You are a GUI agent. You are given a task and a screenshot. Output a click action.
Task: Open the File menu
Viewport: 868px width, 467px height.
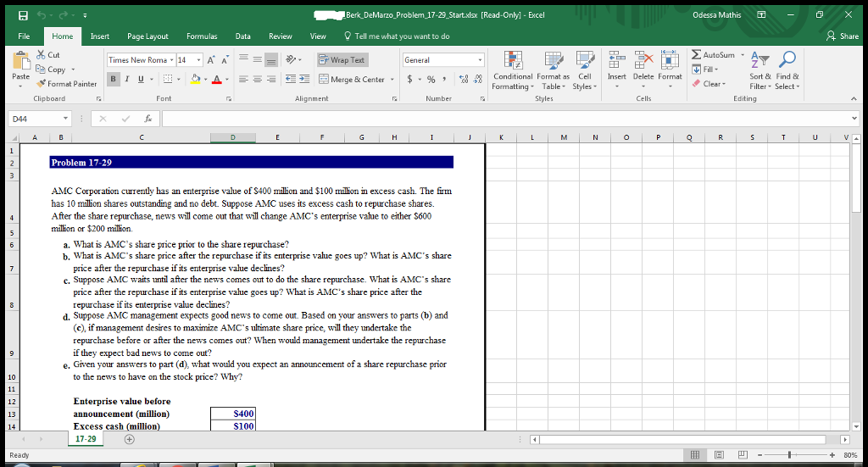click(x=24, y=36)
